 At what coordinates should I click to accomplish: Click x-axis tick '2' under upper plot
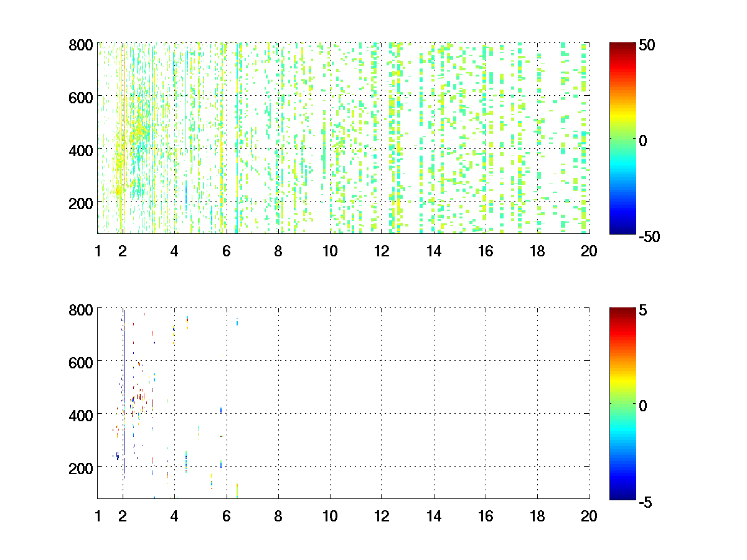tap(123, 251)
